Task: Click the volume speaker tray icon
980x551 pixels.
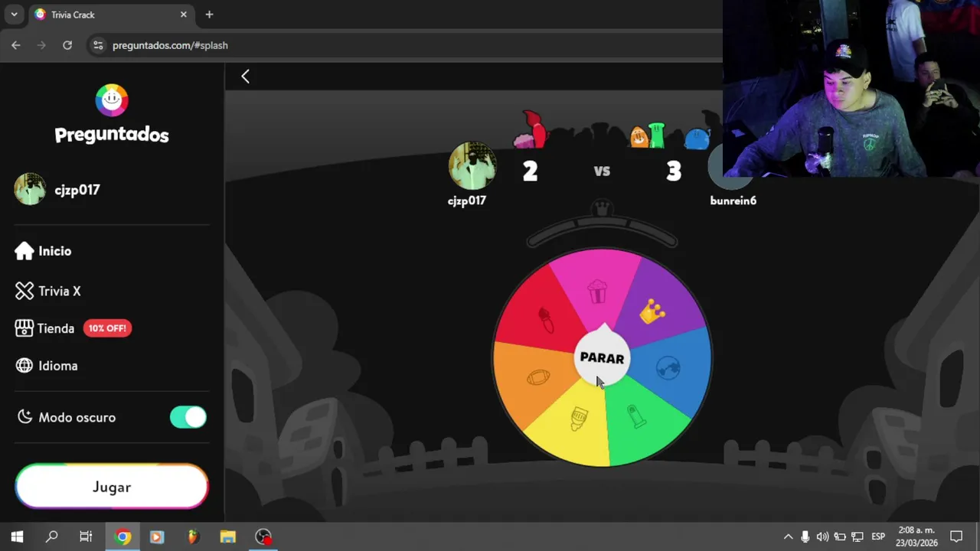Action: 822,536
